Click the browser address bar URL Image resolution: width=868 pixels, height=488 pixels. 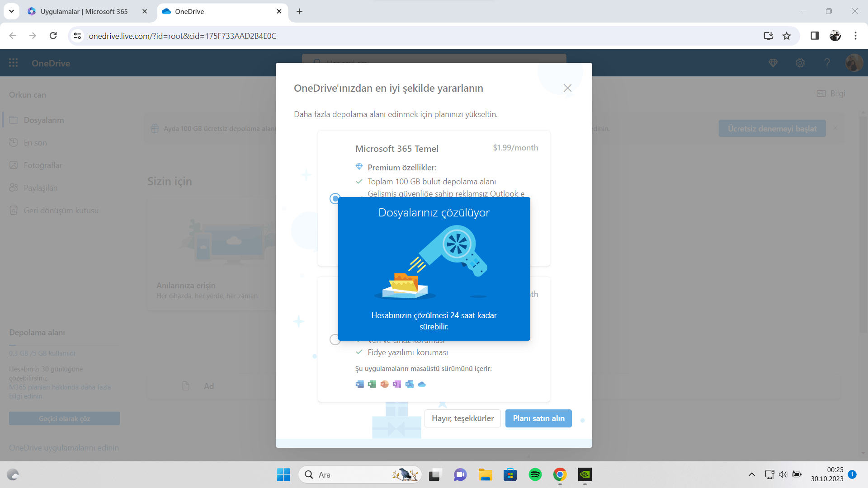182,36
